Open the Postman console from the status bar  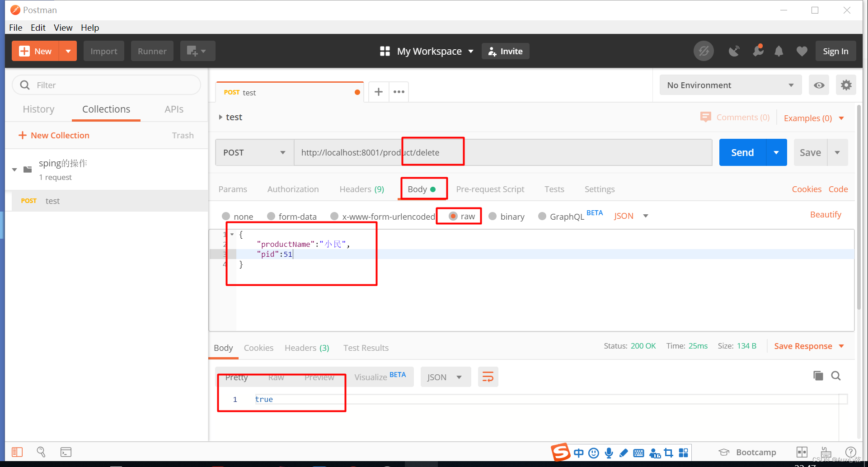click(x=66, y=452)
